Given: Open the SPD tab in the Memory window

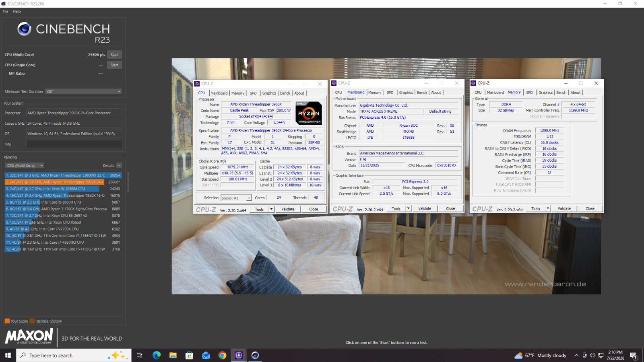Looking at the screenshot, I should click(529, 93).
